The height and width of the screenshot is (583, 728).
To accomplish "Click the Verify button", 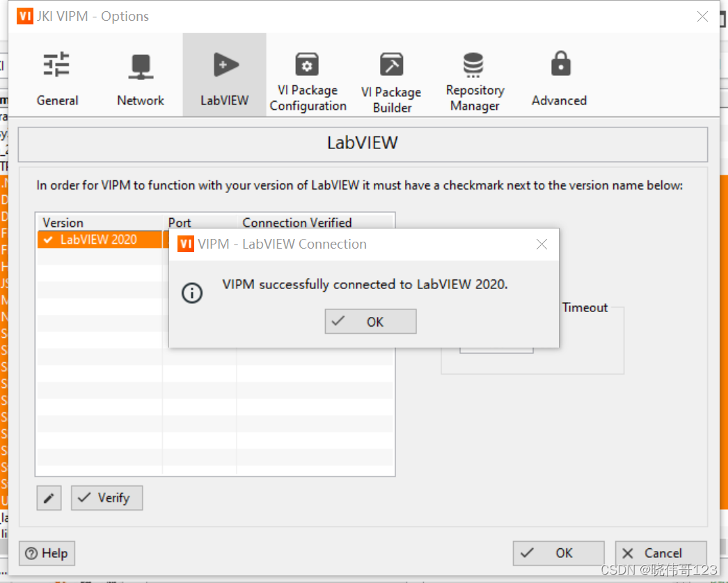I will (x=106, y=498).
